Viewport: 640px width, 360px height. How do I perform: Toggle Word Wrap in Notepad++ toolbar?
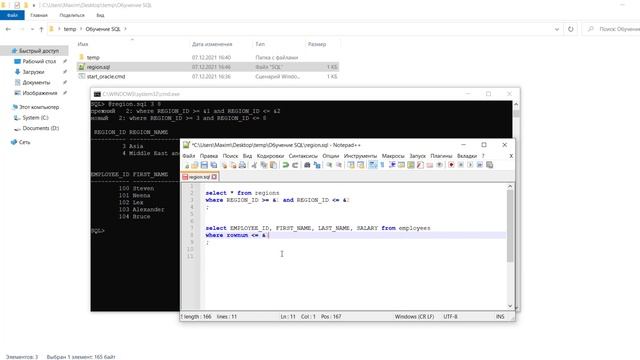(x=373, y=165)
